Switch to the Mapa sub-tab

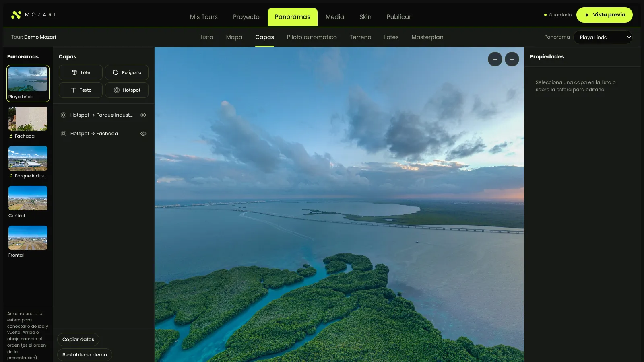[x=234, y=37]
